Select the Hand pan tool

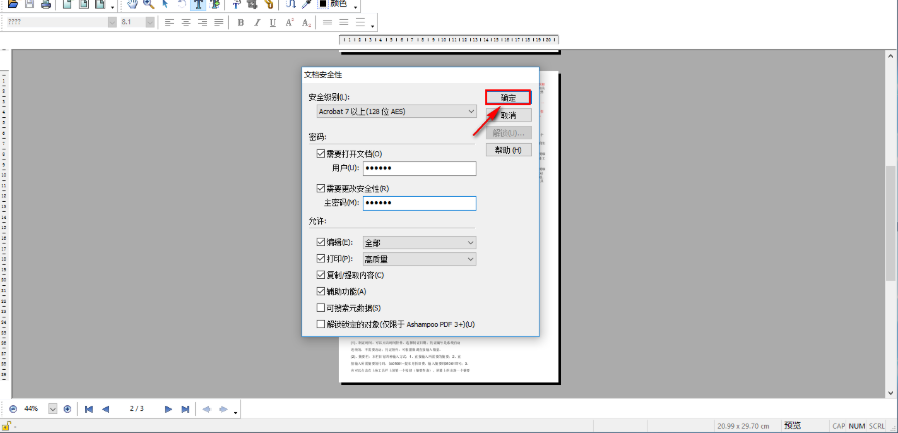[132, 4]
